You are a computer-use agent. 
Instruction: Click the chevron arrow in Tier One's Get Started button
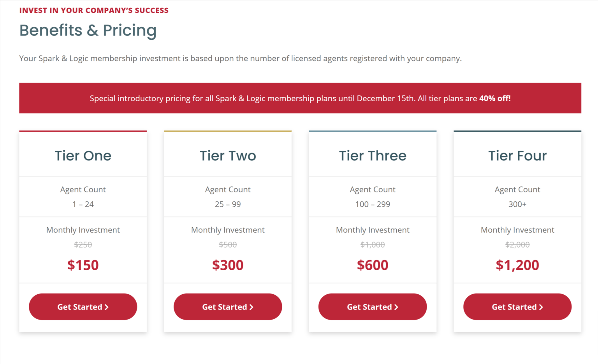point(106,307)
